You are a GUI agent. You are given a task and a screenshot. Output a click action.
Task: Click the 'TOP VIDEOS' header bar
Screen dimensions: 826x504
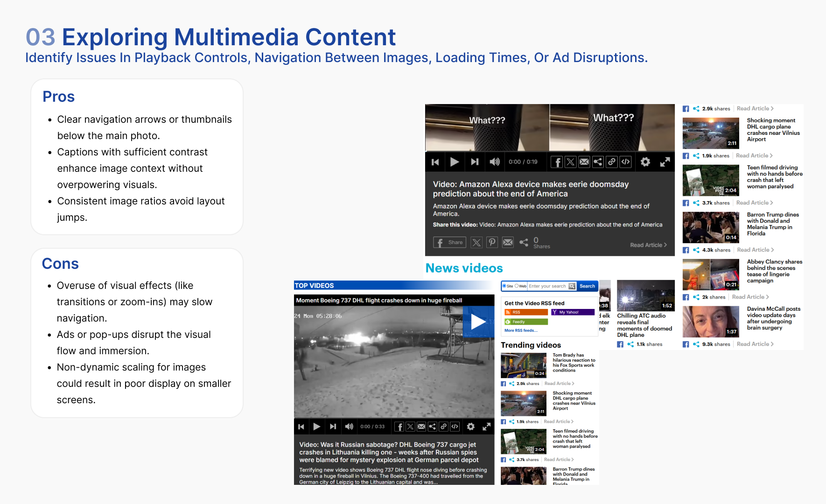pyautogui.click(x=394, y=286)
